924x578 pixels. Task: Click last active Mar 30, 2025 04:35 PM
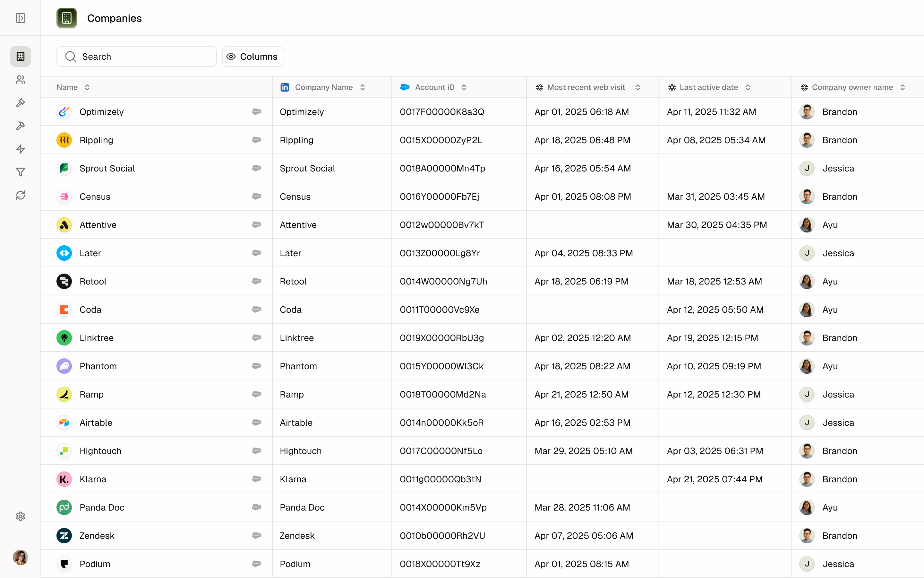pyautogui.click(x=717, y=225)
